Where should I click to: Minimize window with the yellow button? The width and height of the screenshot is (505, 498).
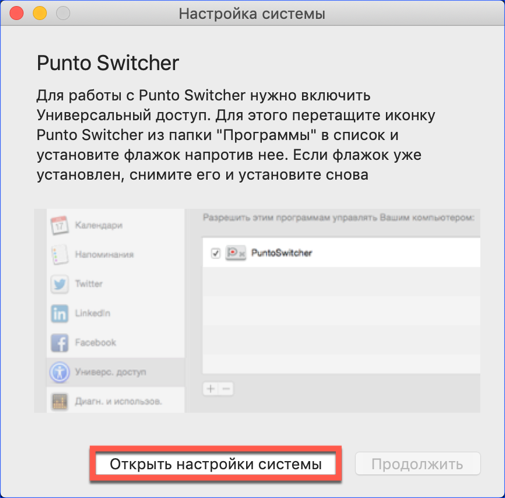click(x=40, y=13)
